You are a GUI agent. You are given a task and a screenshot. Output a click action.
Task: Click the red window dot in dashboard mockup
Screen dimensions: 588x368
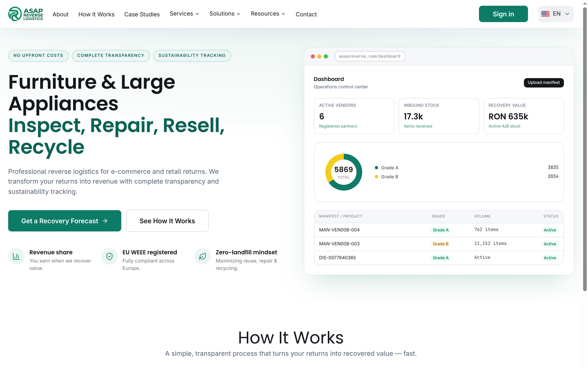[313, 56]
